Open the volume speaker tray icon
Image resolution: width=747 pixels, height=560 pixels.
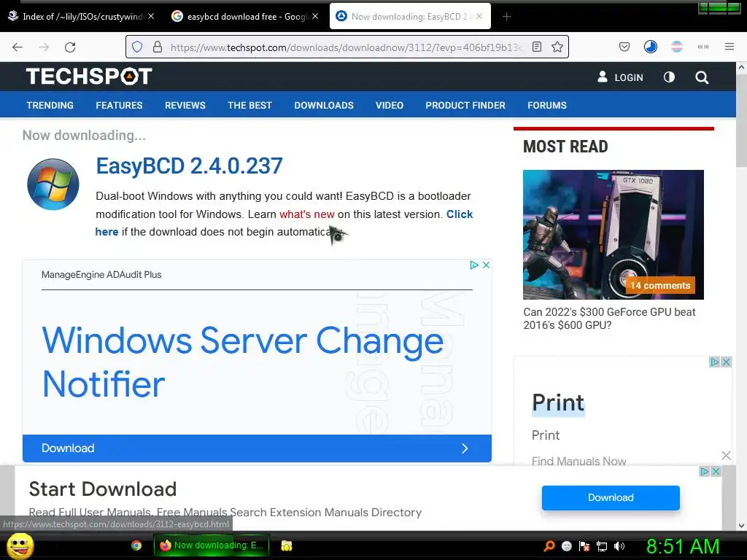[619, 546]
